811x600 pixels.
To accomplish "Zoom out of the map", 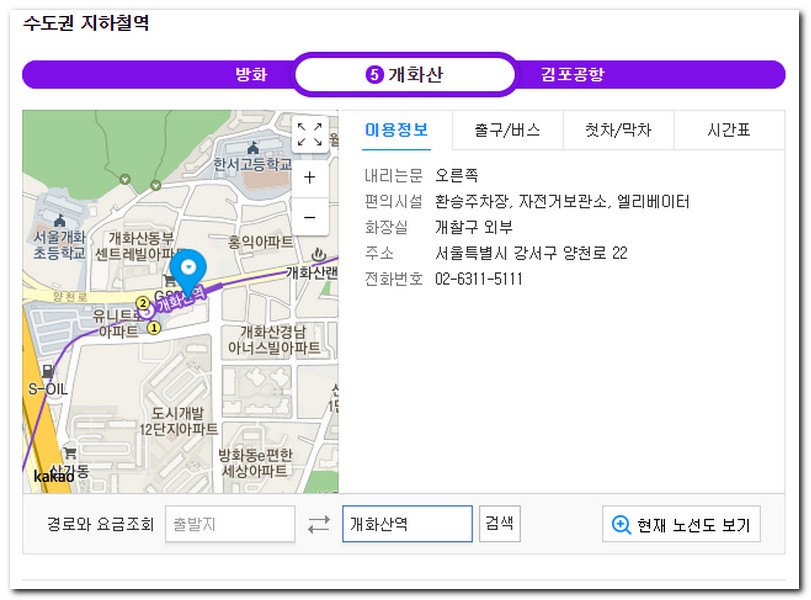I will [x=309, y=217].
